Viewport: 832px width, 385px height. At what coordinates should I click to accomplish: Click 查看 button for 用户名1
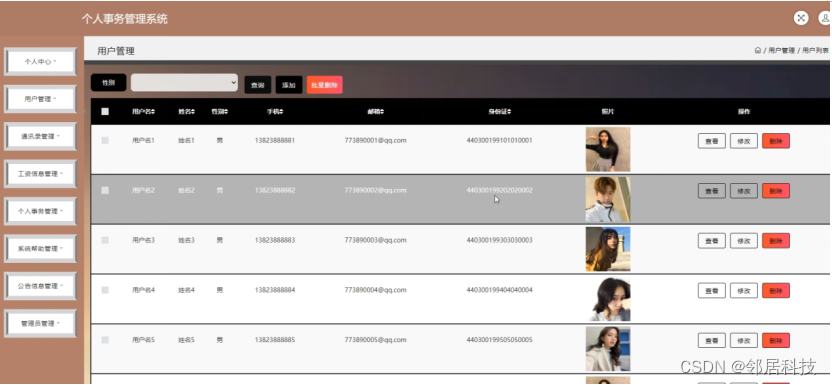click(712, 141)
